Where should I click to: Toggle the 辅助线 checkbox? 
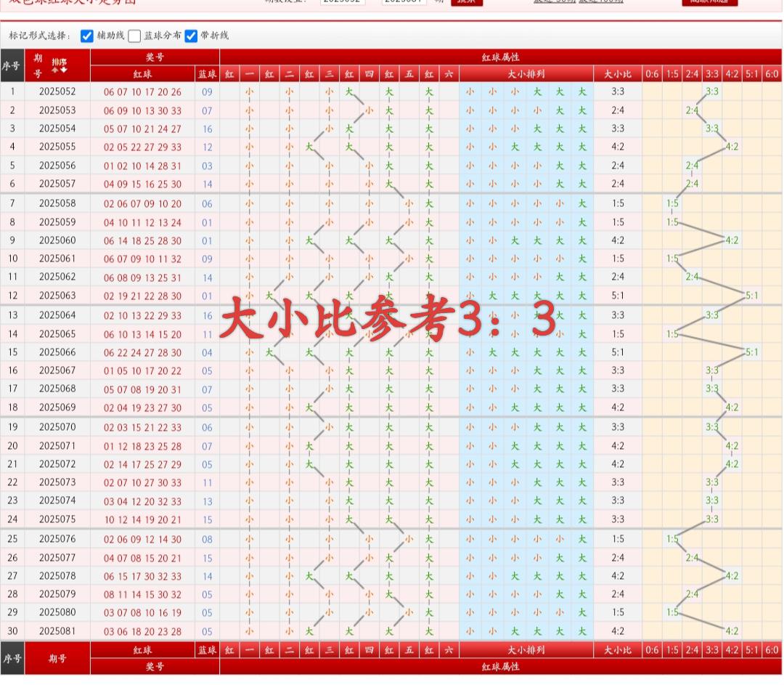87,36
